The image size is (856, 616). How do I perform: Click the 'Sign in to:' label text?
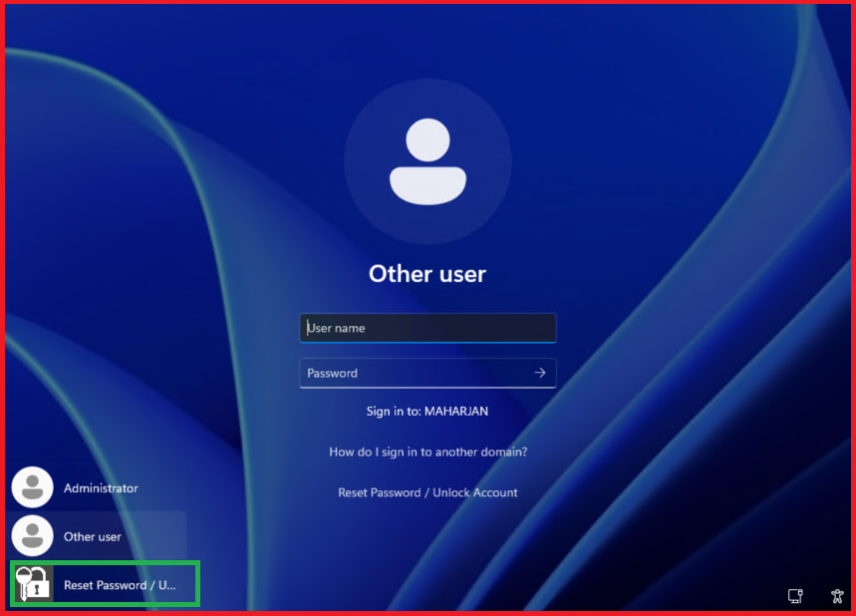[394, 411]
